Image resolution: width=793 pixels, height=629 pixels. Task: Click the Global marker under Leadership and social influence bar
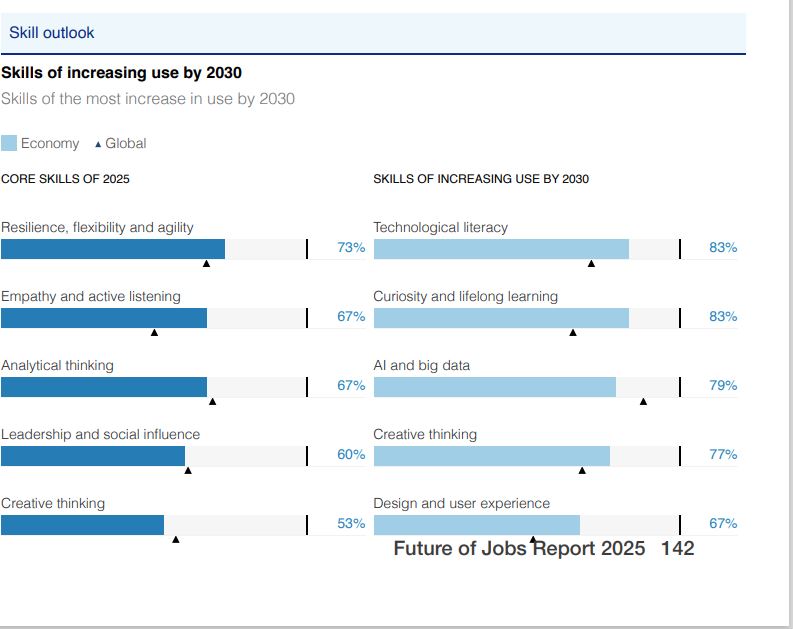pos(188,470)
